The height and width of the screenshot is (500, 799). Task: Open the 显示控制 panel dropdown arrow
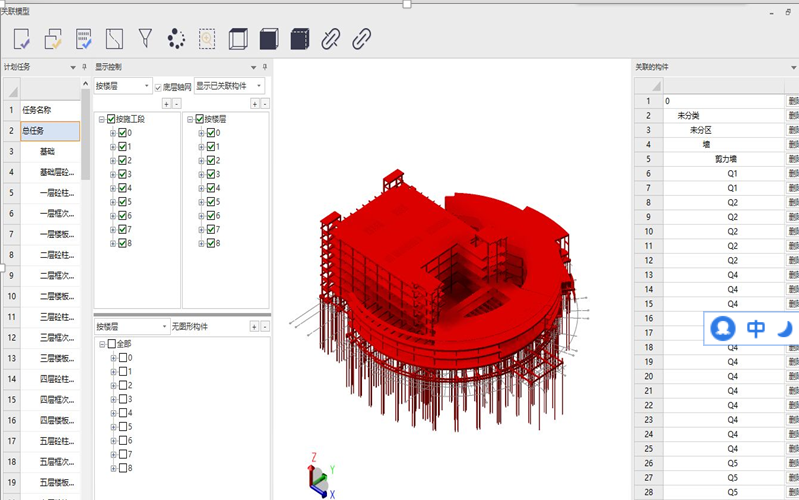[x=253, y=67]
